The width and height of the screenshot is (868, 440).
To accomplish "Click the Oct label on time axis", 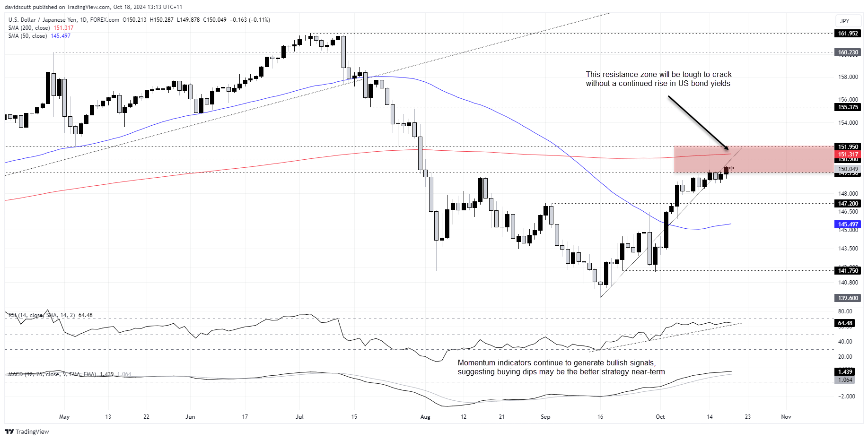I will pos(660,417).
